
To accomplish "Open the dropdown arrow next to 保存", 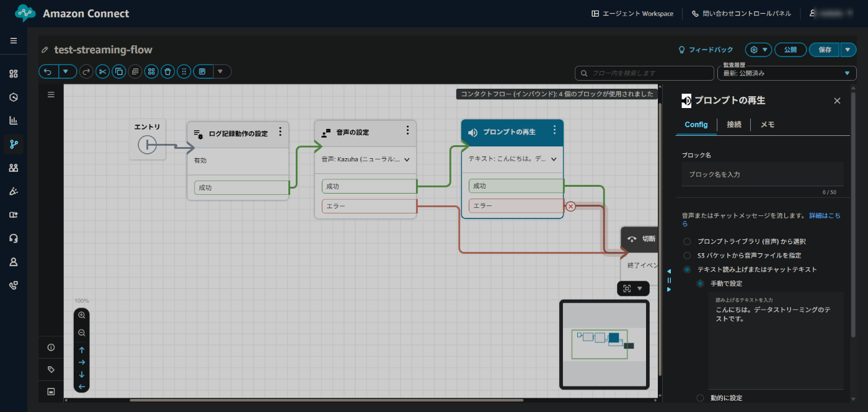I will click(848, 50).
